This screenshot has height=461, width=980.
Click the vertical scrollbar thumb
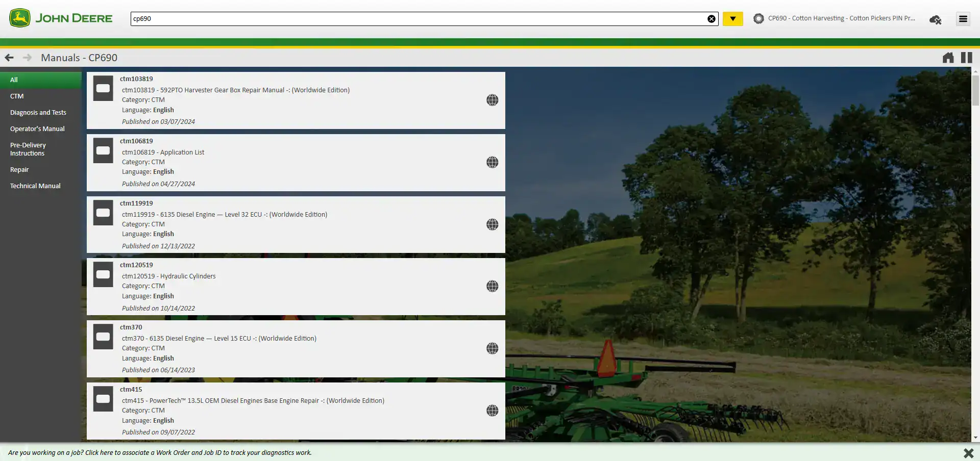(975, 90)
